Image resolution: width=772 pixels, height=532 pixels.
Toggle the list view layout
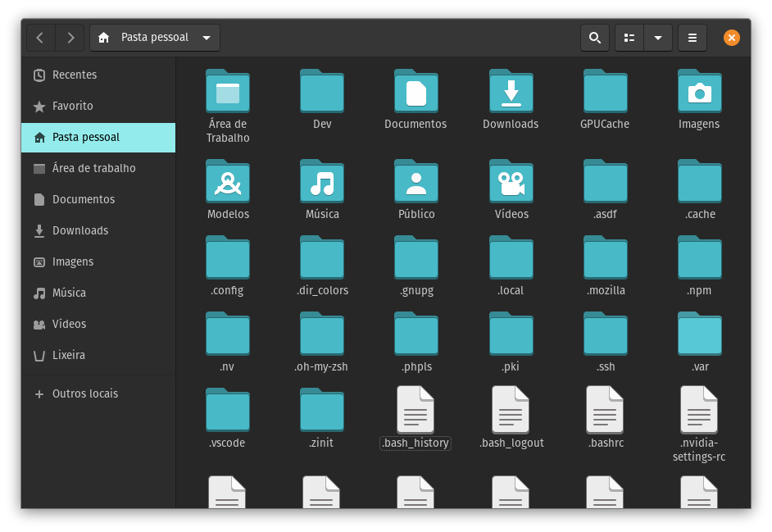[629, 38]
